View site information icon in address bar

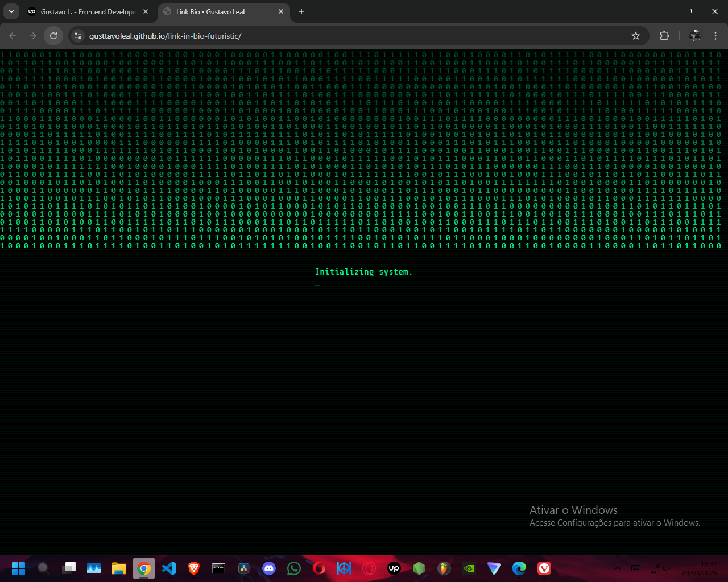tap(78, 36)
